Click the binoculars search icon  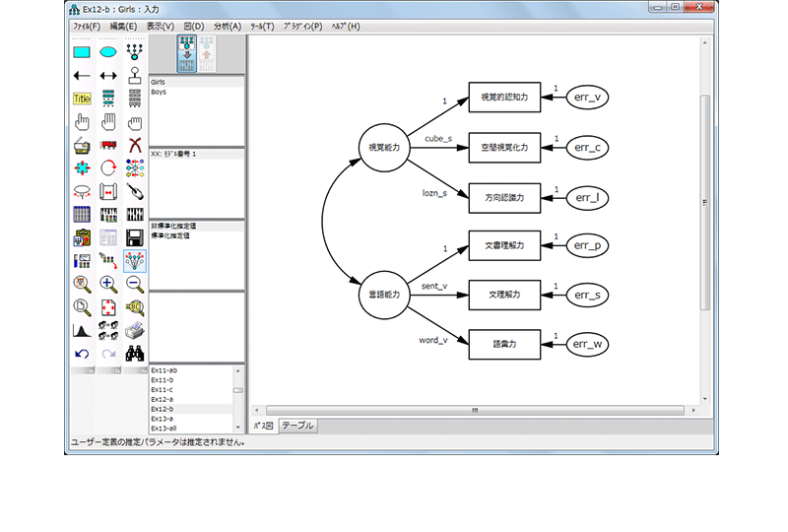135,354
